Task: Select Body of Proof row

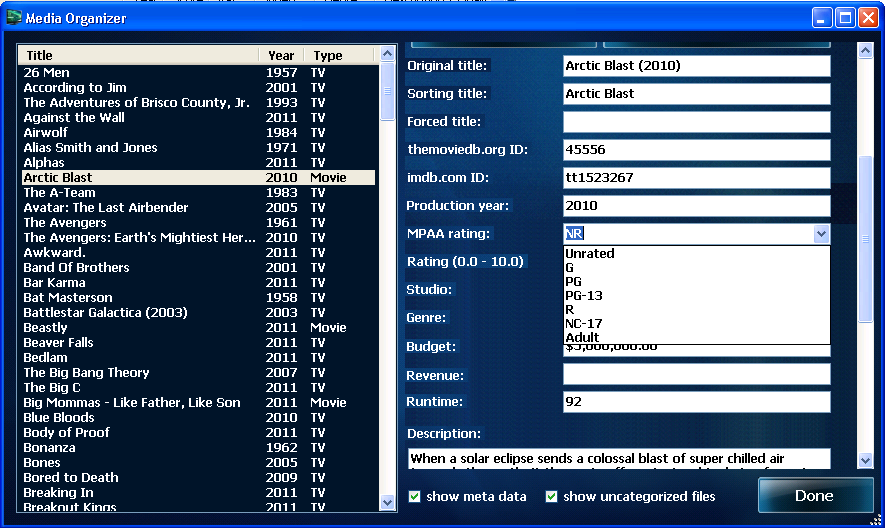Action: [x=199, y=432]
